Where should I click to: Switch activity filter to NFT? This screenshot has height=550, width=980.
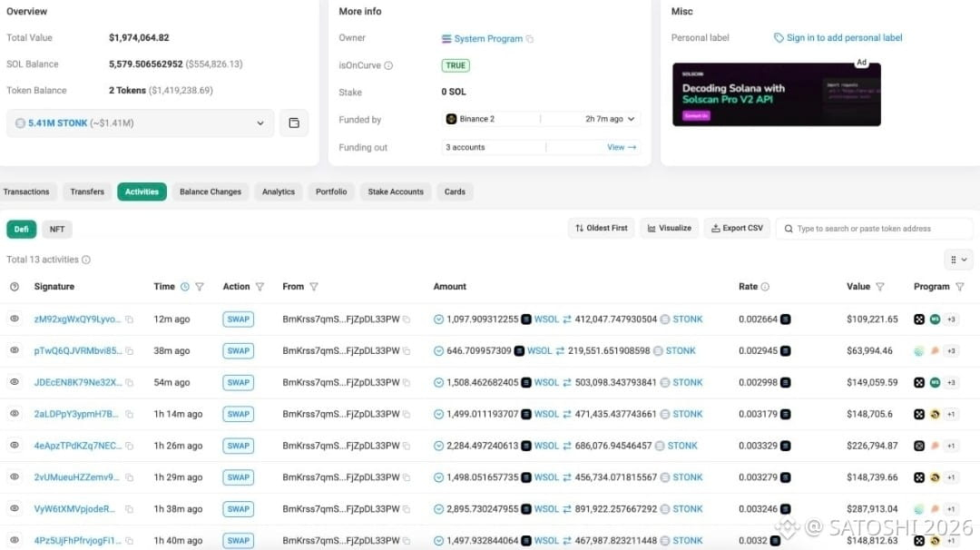pyautogui.click(x=57, y=230)
